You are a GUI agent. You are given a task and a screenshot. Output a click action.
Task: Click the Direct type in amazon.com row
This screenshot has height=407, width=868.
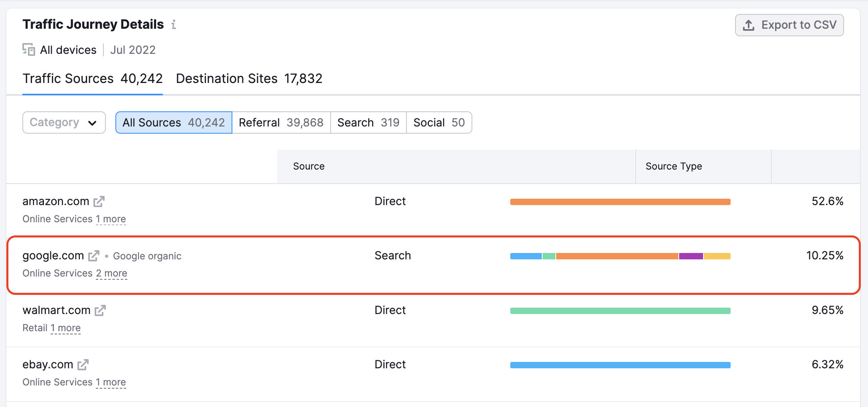pos(390,201)
